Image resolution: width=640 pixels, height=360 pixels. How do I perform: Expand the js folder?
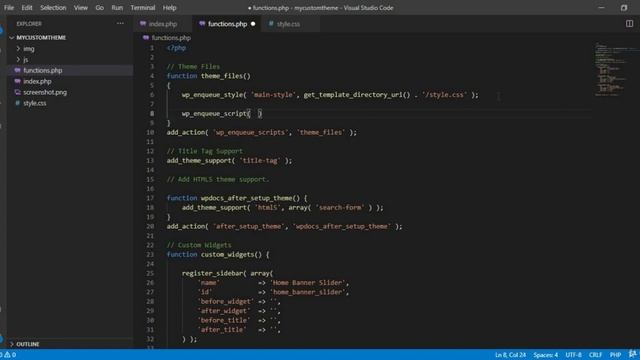coord(26,60)
